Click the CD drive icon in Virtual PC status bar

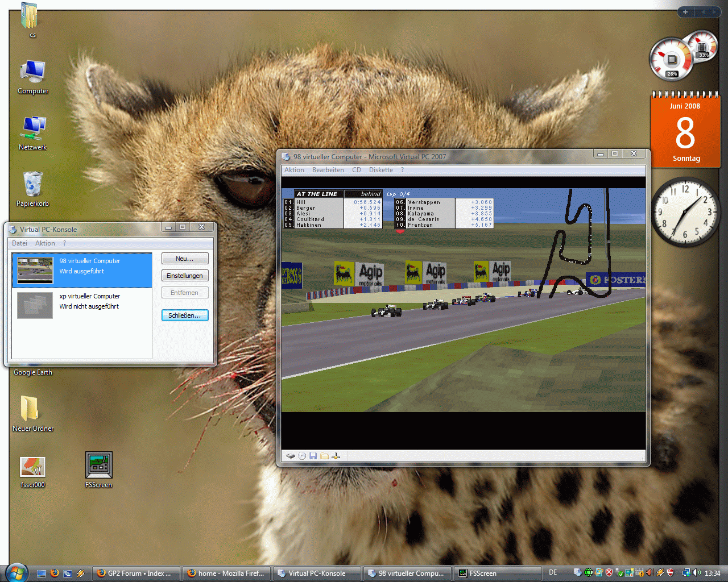302,456
